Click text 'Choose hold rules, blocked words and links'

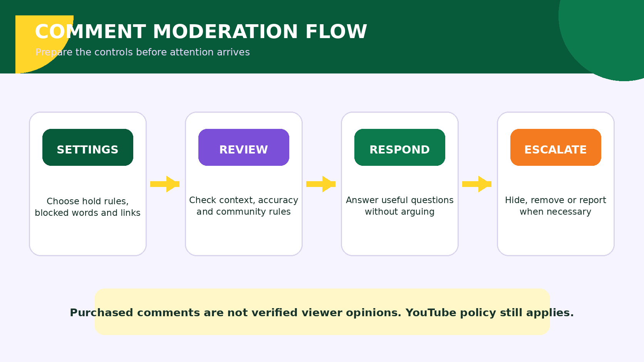click(x=88, y=207)
